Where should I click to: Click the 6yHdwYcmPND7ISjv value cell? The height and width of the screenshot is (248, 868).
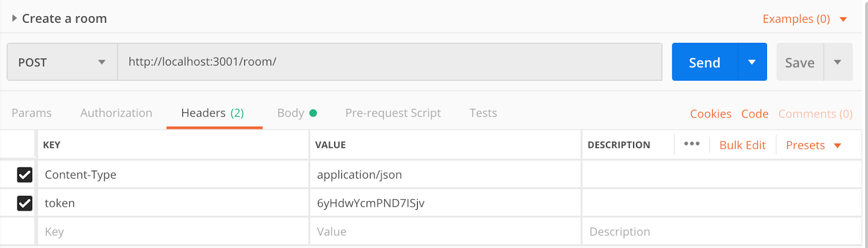pos(445,203)
